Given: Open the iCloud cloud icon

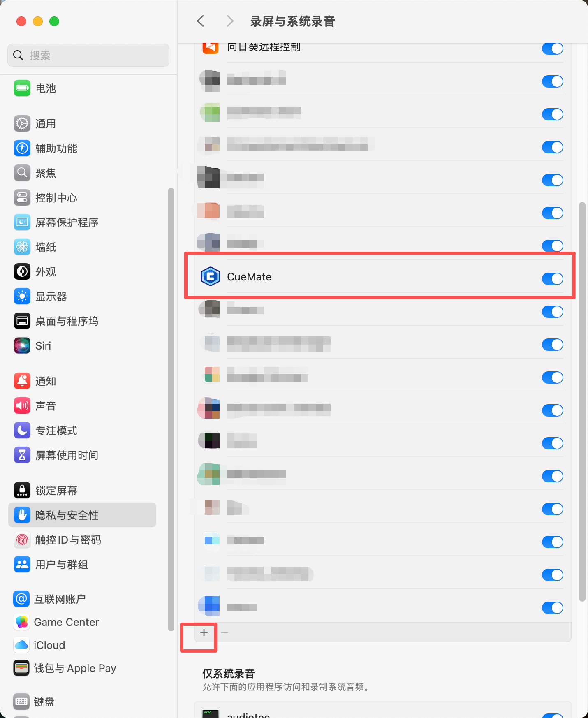Looking at the screenshot, I should 21,645.
